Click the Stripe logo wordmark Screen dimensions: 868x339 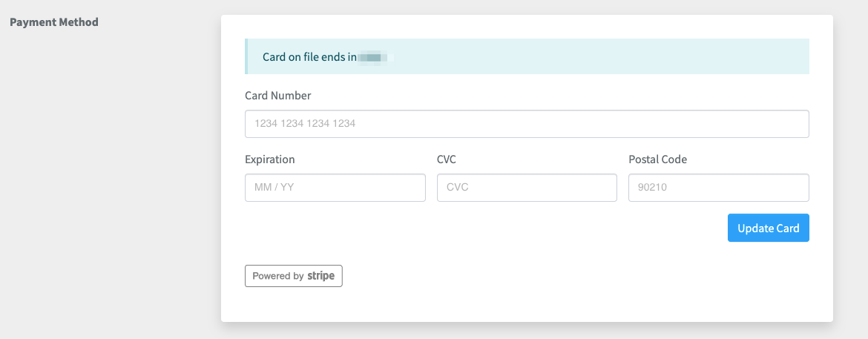(321, 276)
